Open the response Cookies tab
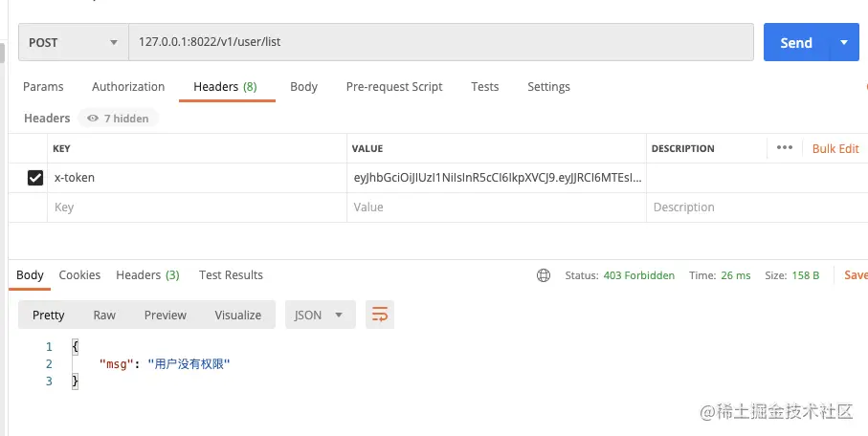Image resolution: width=868 pixels, height=436 pixels. [x=79, y=275]
